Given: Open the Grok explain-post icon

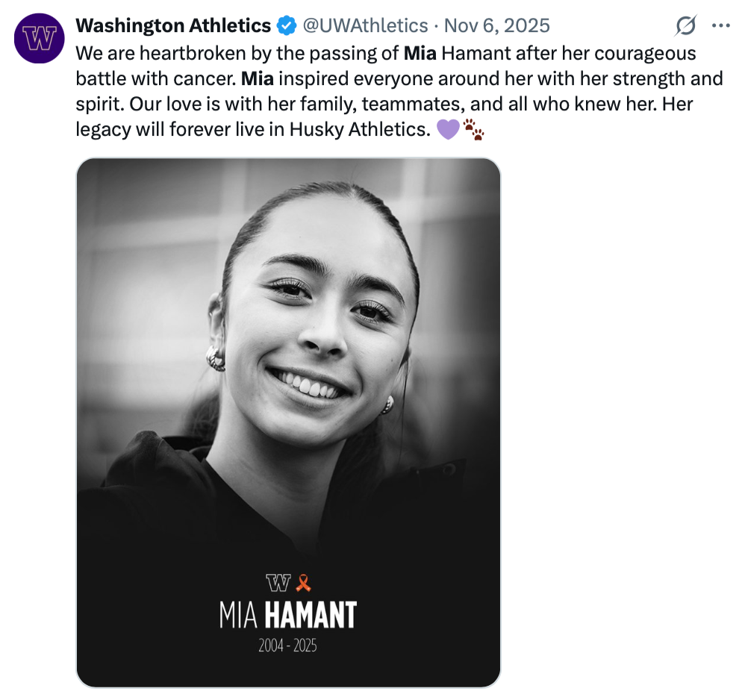Looking at the screenshot, I should 685,26.
